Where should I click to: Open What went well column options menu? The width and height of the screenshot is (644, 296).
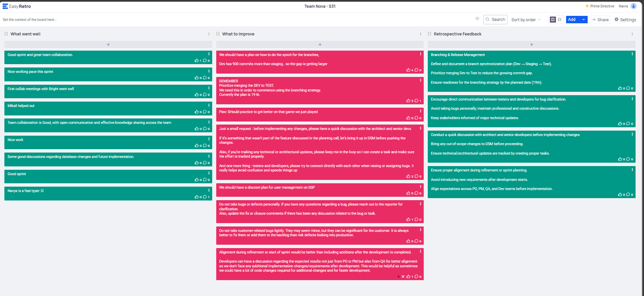point(209,34)
